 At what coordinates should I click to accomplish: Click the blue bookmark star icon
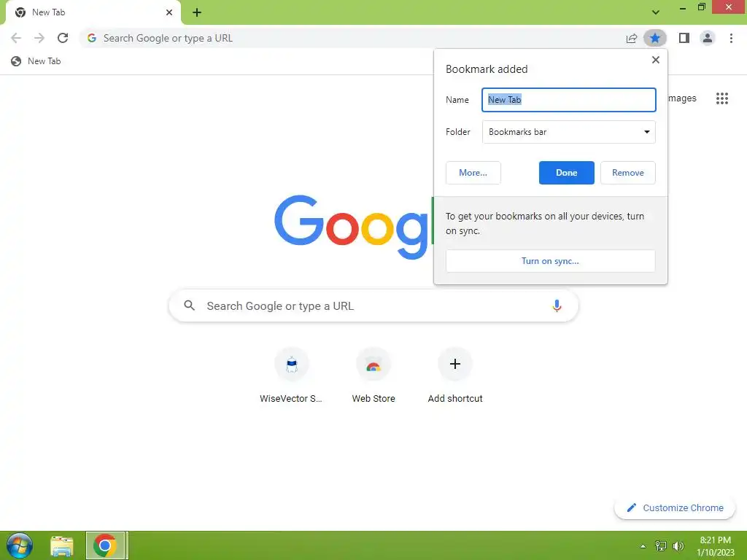coord(655,38)
